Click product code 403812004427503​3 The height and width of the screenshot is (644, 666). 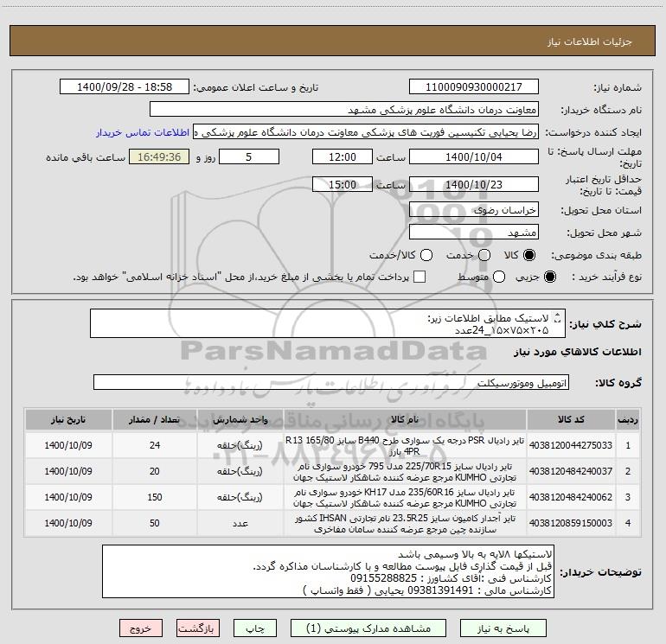click(x=571, y=445)
